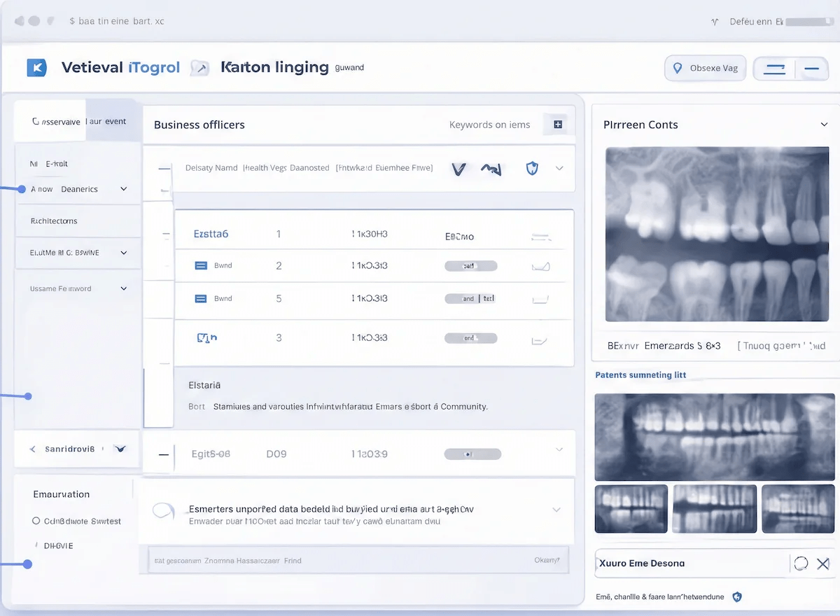Viewport: 840px width, 616px height.
Task: Click the wave icon beside the shield
Action: point(492,169)
